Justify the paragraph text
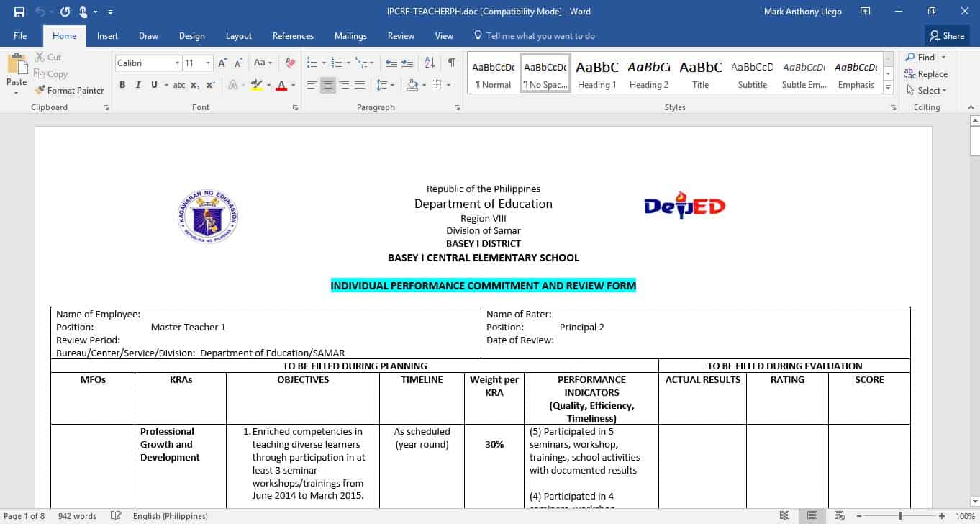 pos(360,85)
